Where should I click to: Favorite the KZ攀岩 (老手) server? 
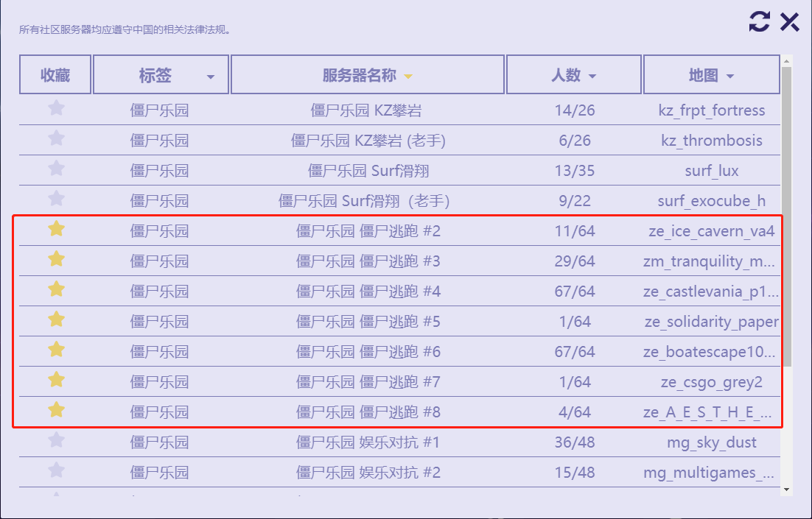point(56,140)
